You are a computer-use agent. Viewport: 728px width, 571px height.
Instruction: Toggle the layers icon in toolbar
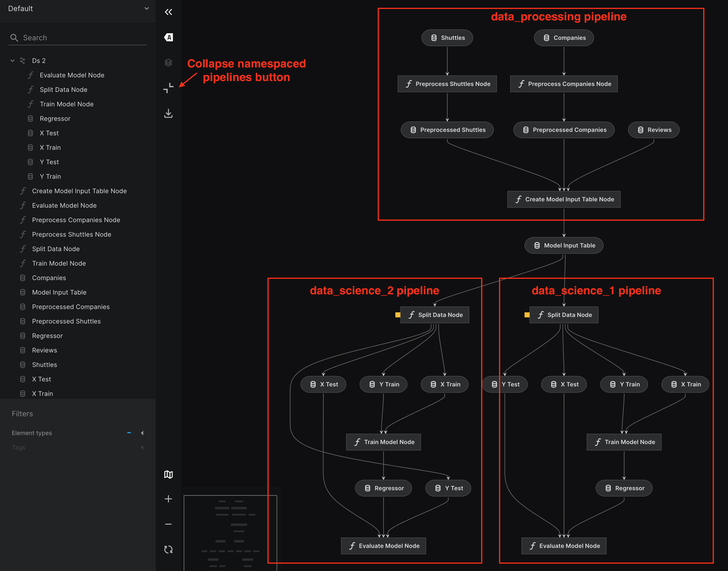point(168,62)
